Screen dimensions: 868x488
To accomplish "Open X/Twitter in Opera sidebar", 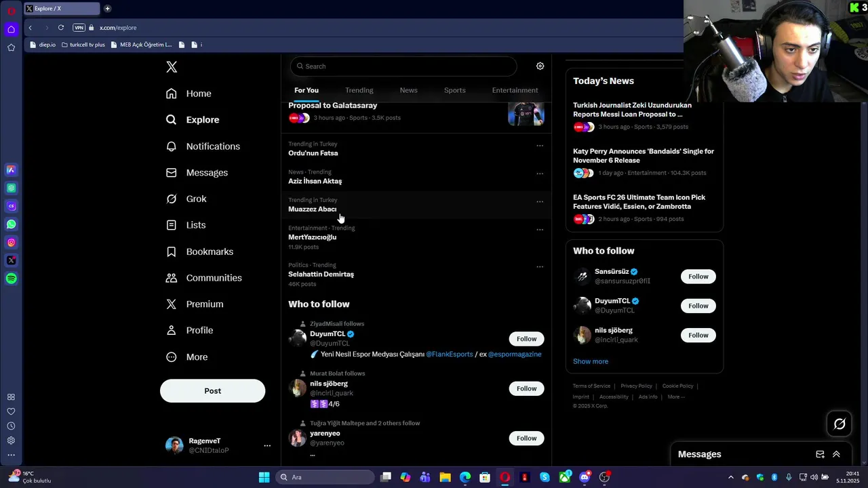I will click(11, 260).
